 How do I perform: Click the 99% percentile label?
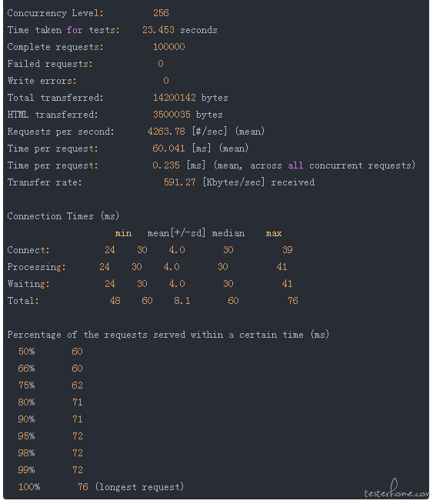(26, 470)
